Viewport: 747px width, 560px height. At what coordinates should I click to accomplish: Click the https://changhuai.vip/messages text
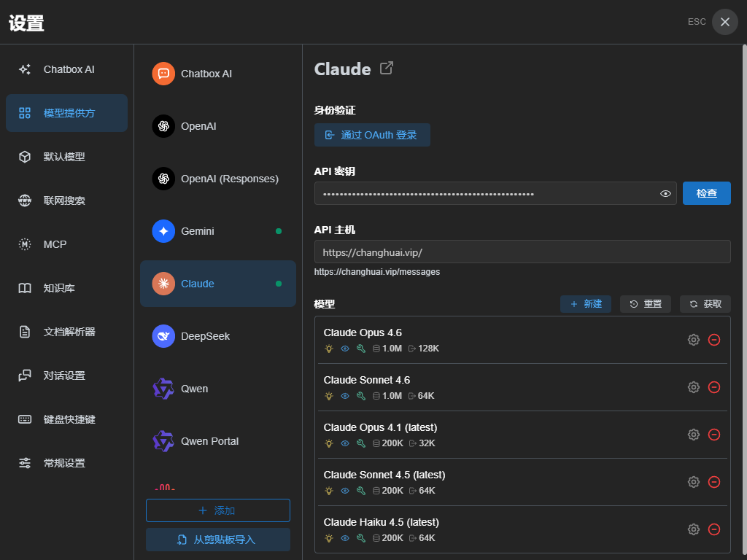[x=377, y=272]
